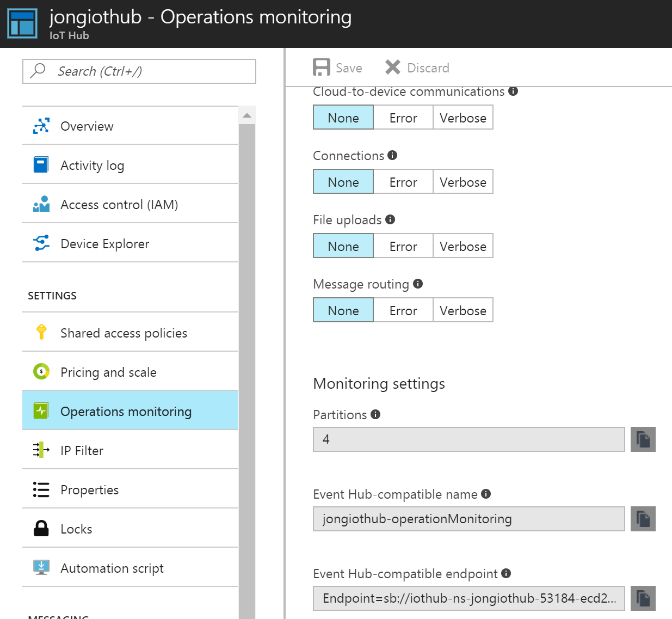
Task: Click the Message routing info icon
Action: pos(418,284)
